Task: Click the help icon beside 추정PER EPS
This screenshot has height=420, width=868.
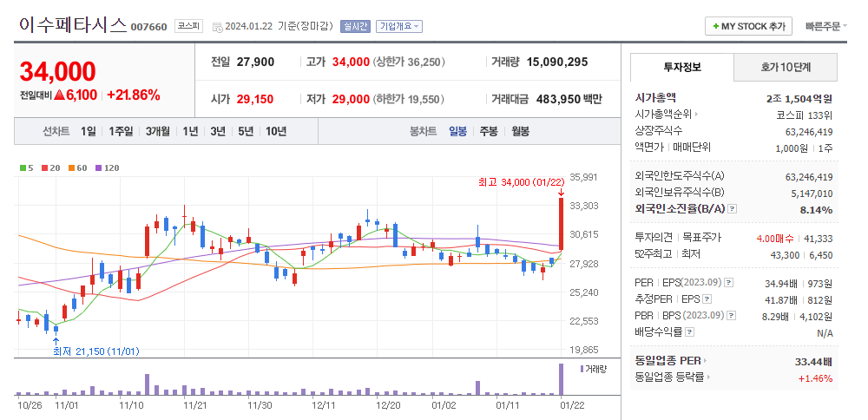Action: [x=707, y=299]
